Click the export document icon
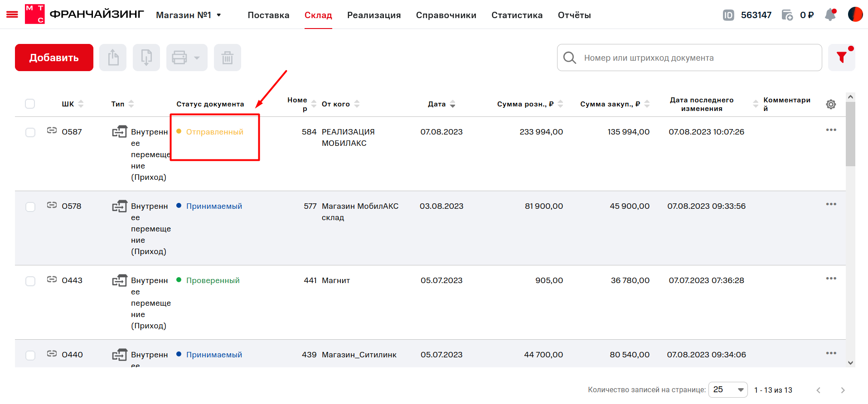Viewport: 868px width, 404px height. [x=113, y=58]
